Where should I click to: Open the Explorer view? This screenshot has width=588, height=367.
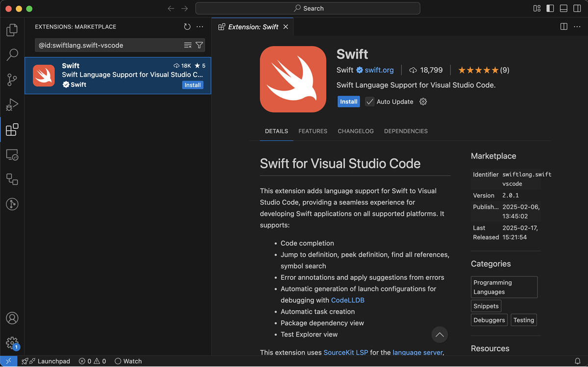(x=12, y=30)
